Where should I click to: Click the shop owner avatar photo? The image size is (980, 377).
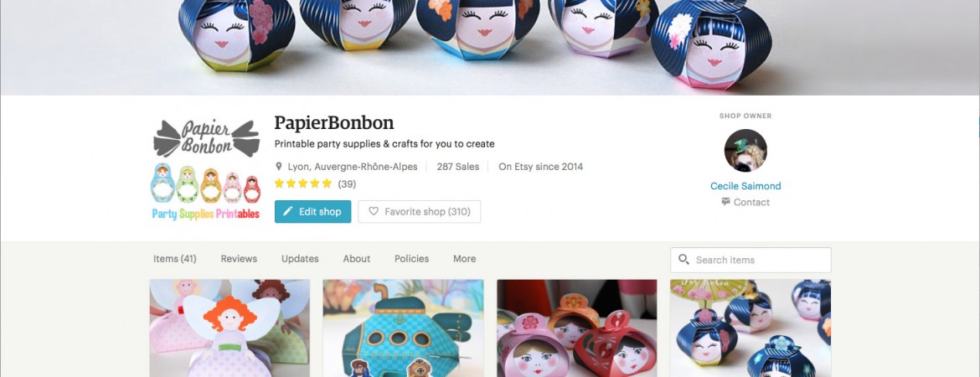[745, 151]
